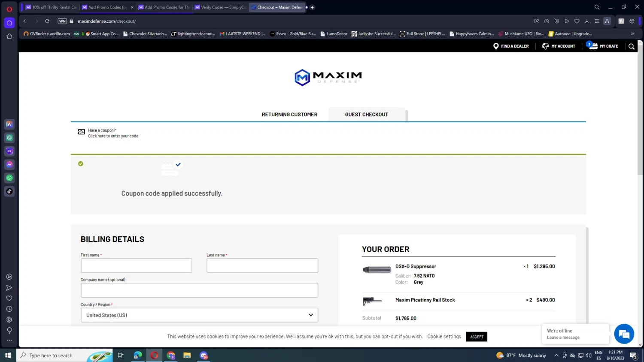644x362 pixels.
Task: Open ChatGPT in the Opera sidebar
Action: 9,138
